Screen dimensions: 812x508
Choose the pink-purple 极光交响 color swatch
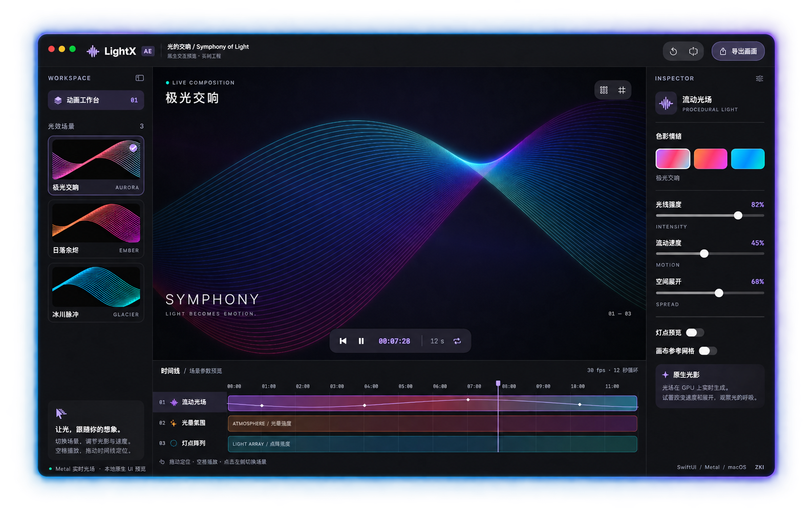pos(673,159)
